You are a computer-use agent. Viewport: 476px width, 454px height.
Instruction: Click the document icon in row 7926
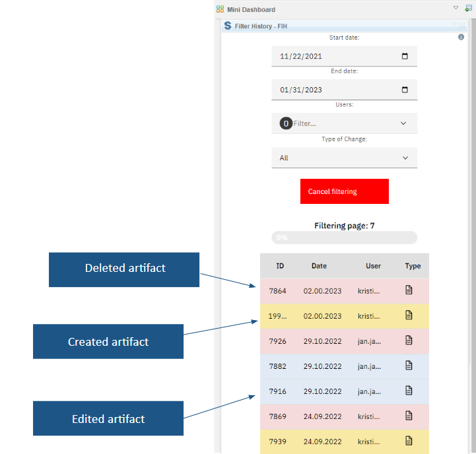(x=409, y=340)
